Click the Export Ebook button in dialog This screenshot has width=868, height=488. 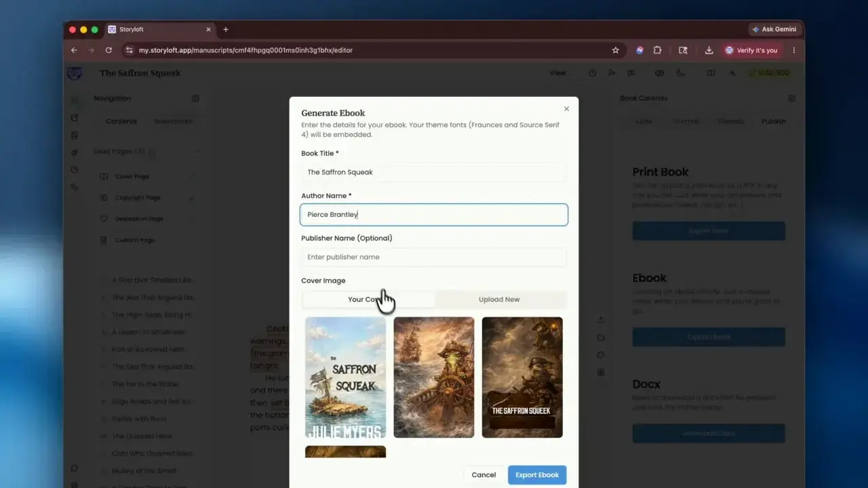pos(537,474)
